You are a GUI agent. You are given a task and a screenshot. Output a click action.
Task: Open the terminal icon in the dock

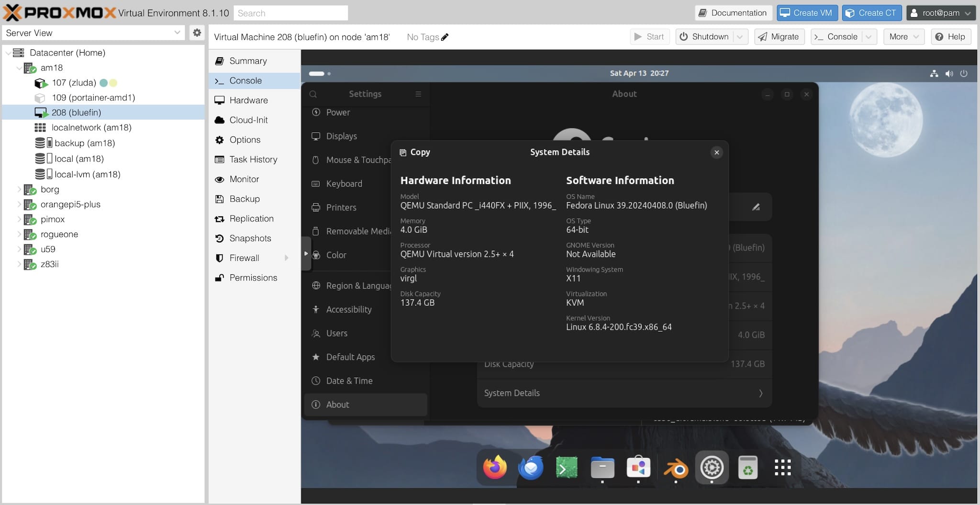point(567,468)
